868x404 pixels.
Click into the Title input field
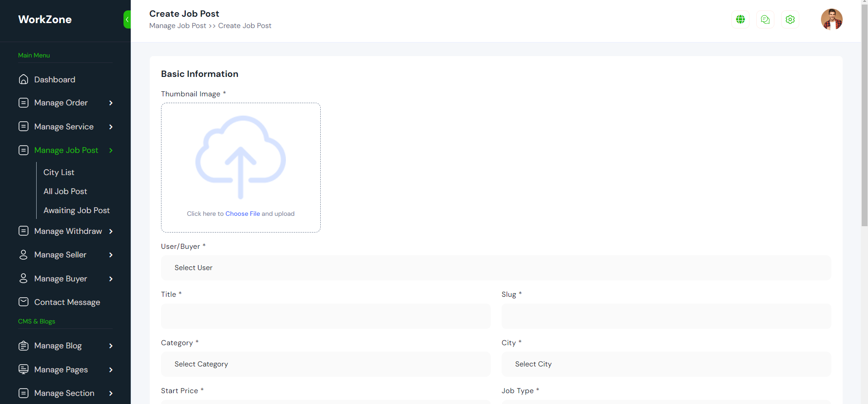[x=325, y=316]
